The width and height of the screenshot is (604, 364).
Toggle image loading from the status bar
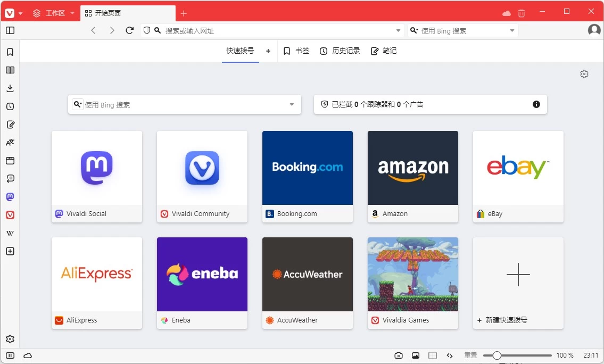416,355
